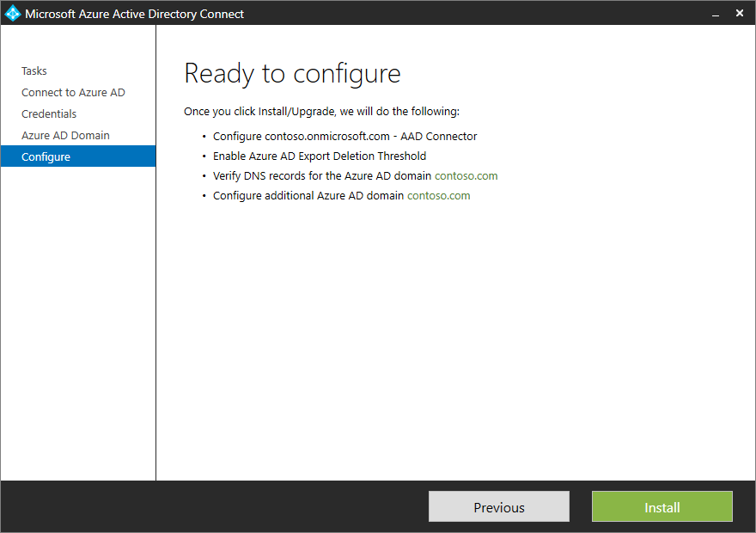Open the Credentials step

pyautogui.click(x=49, y=113)
